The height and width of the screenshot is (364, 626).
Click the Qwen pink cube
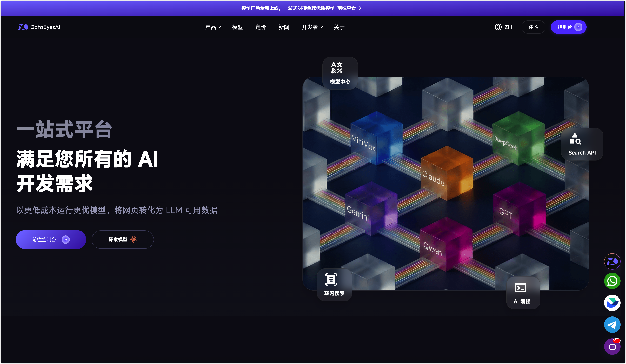point(446,244)
